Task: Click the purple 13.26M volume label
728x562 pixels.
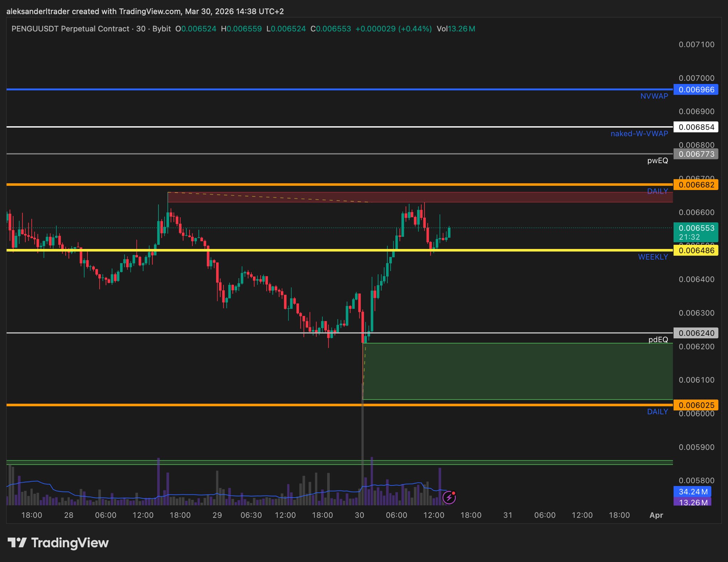Action: click(692, 502)
